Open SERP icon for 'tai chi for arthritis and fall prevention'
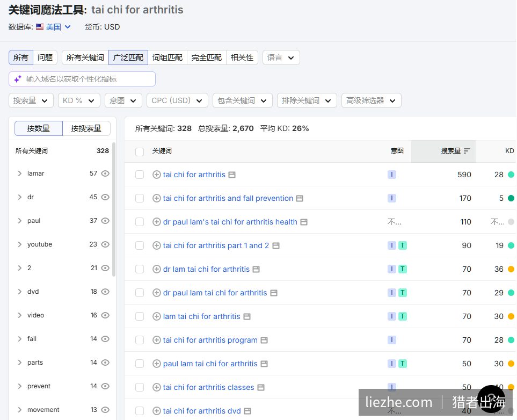517x420 pixels. click(300, 198)
